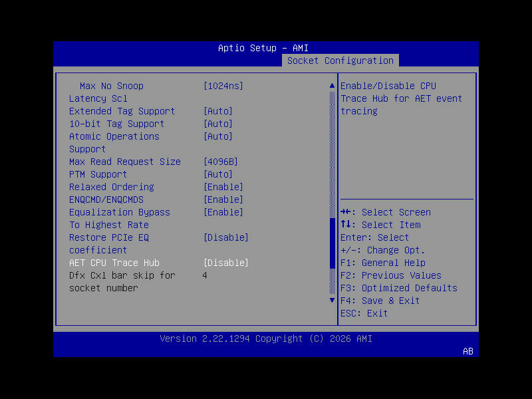Click the AB indicator in footer
The width and height of the screenshot is (532, 399).
coord(468,352)
